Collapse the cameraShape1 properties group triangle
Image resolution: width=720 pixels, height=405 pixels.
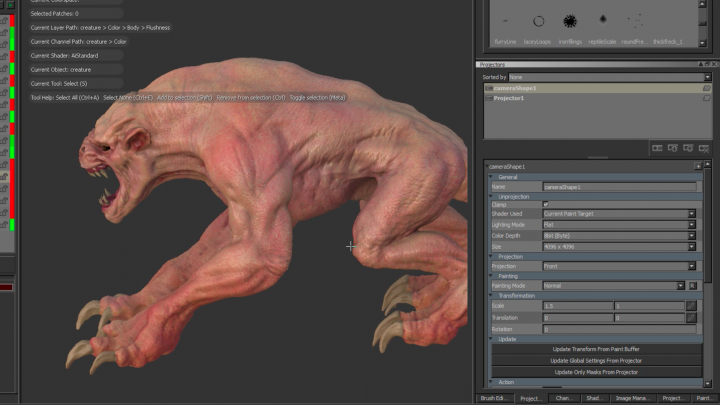tap(487, 166)
